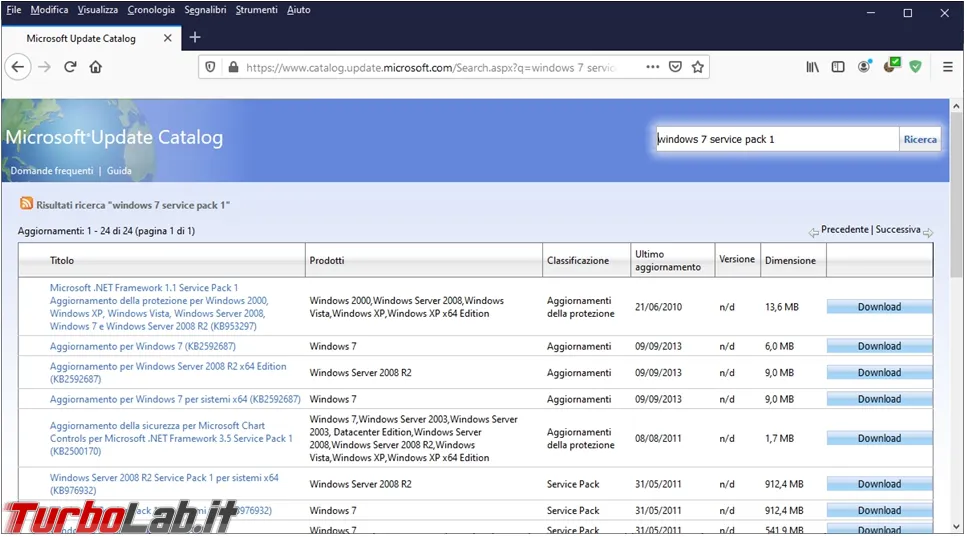This screenshot has height=537, width=967.
Task: Reload the page with the refresh icon
Action: 70,67
